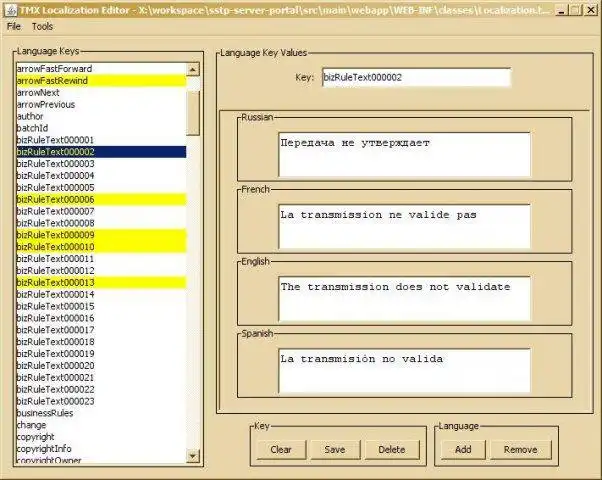Select bizRuleText000014 key
This screenshot has width=602, height=480.
101,295
